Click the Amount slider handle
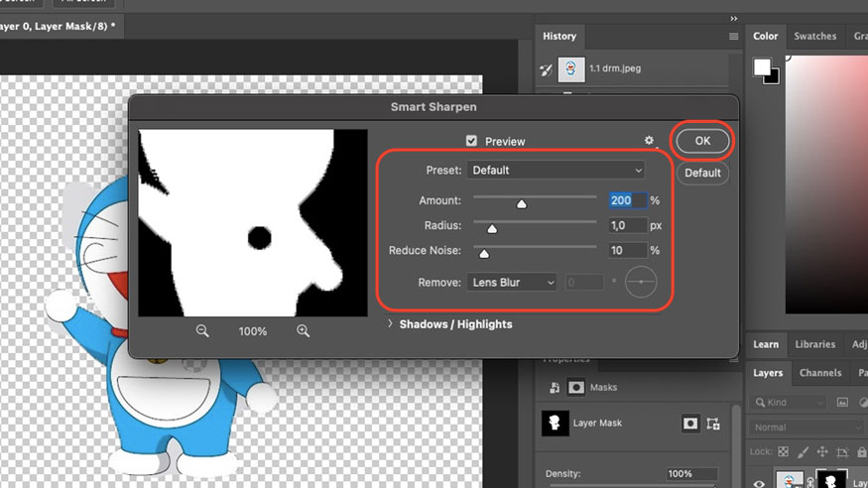The image size is (868, 488). tap(521, 204)
